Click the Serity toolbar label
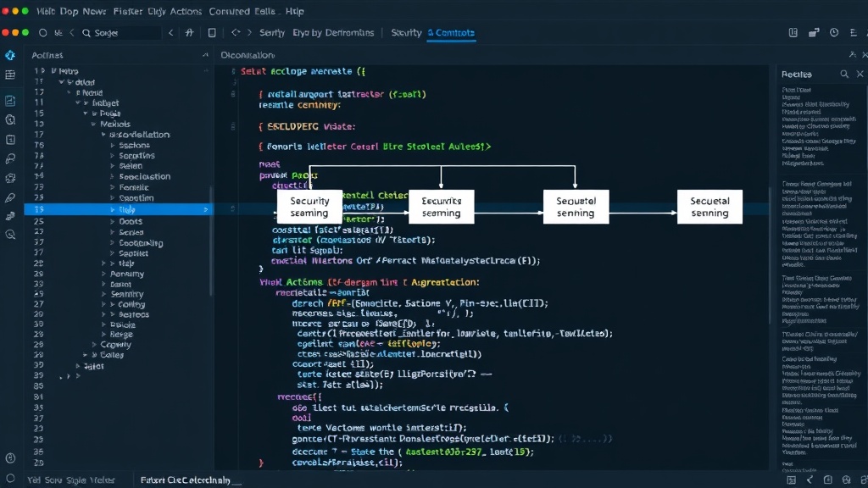 [x=272, y=33]
